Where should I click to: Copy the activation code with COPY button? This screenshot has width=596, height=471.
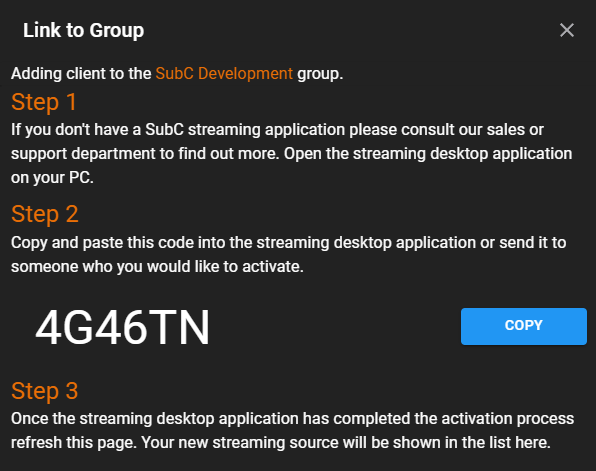click(x=524, y=326)
